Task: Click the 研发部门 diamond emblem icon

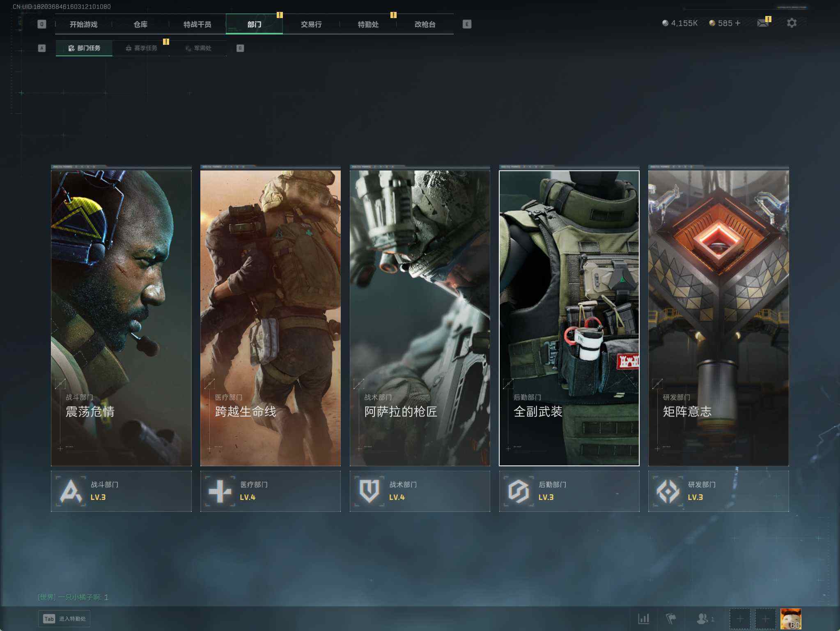Action: 668,491
